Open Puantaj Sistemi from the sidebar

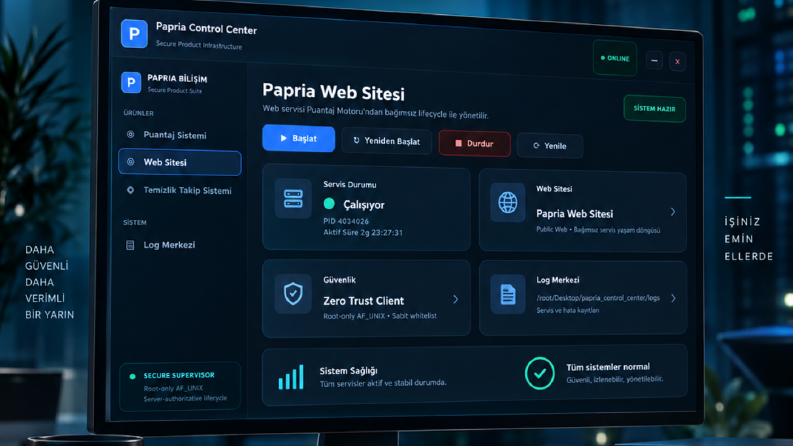(180, 135)
